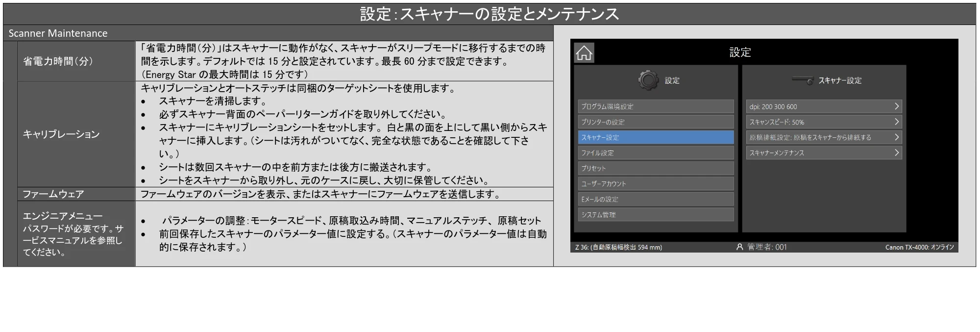The image size is (980, 332).
Task: Click the Home icon in settings screen
Action: pyautogui.click(x=584, y=53)
